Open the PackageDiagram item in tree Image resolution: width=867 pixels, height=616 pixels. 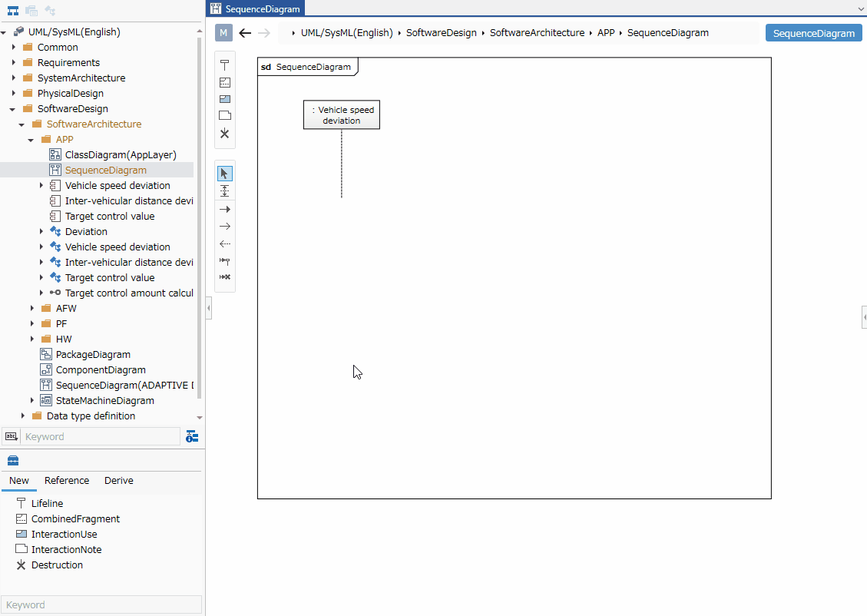click(93, 354)
